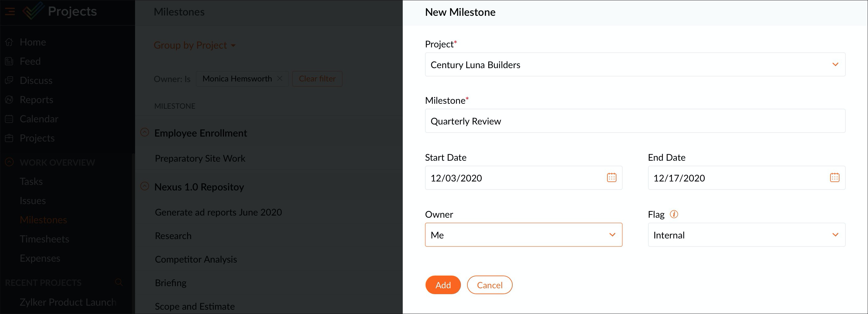
Task: Collapse the Employee Enrollment group
Action: coord(145,133)
